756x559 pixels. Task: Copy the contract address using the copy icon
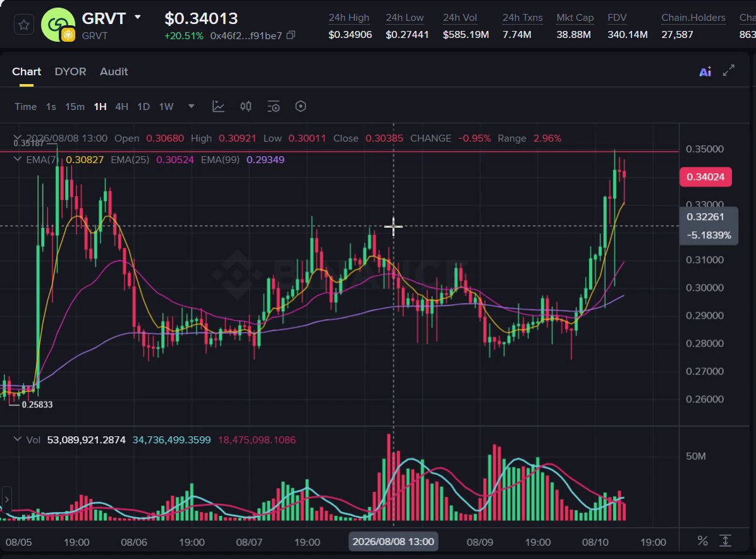tap(291, 35)
